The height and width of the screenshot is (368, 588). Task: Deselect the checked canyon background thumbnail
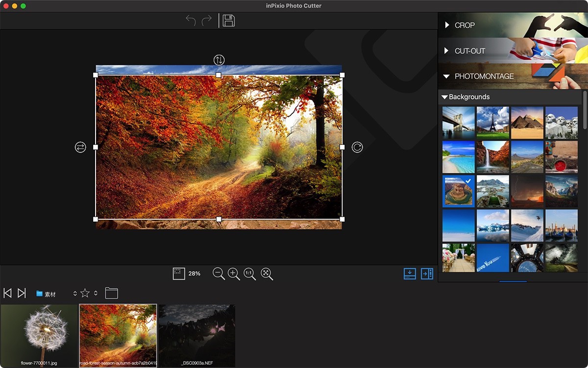[x=458, y=191]
